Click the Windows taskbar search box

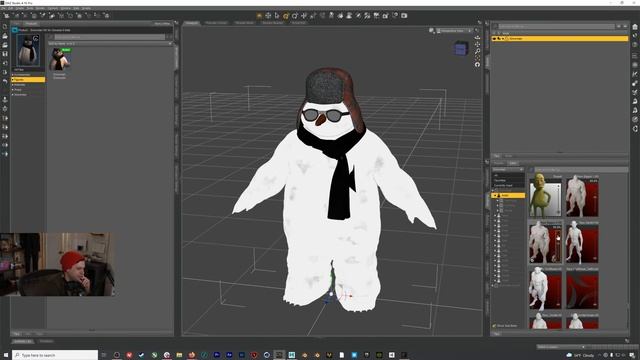(55, 355)
